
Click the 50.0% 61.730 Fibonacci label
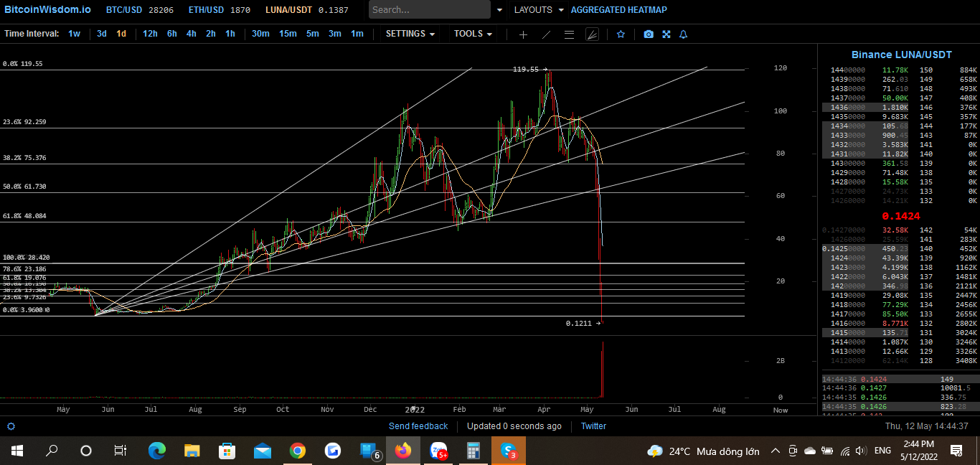[x=24, y=187]
